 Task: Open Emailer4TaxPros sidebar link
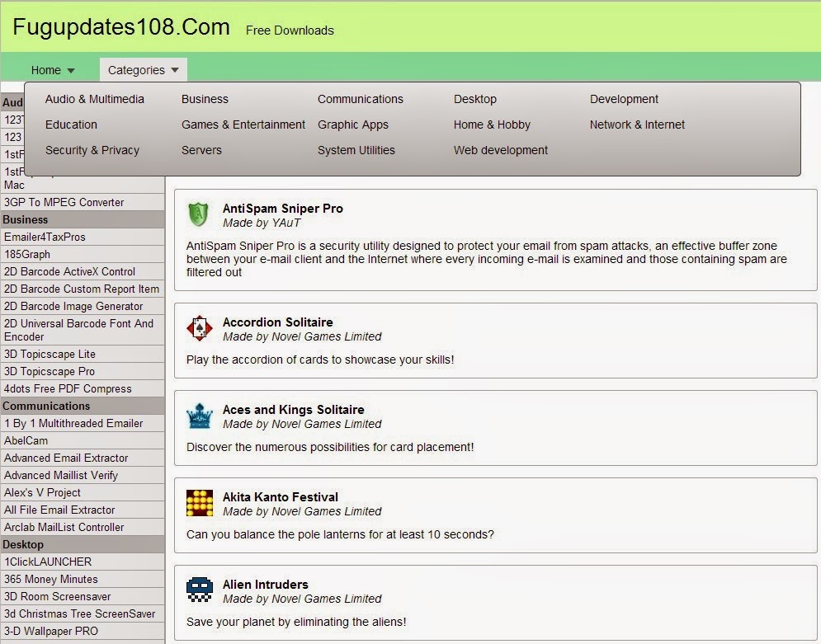tap(83, 237)
